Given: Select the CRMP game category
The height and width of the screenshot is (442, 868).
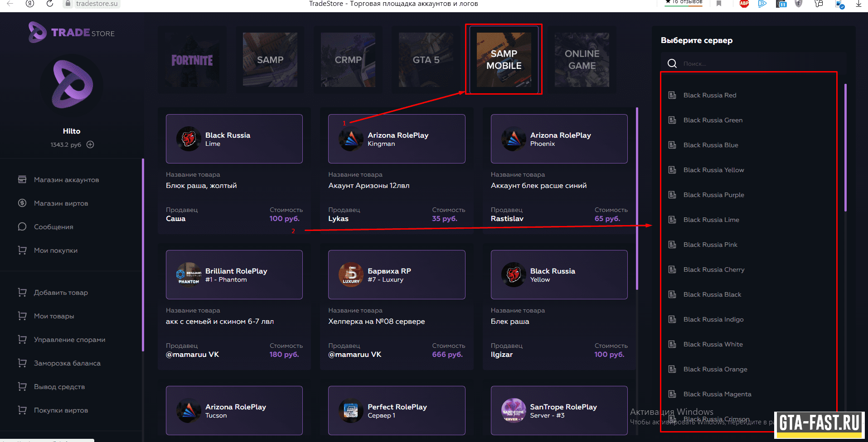Looking at the screenshot, I should (x=348, y=60).
